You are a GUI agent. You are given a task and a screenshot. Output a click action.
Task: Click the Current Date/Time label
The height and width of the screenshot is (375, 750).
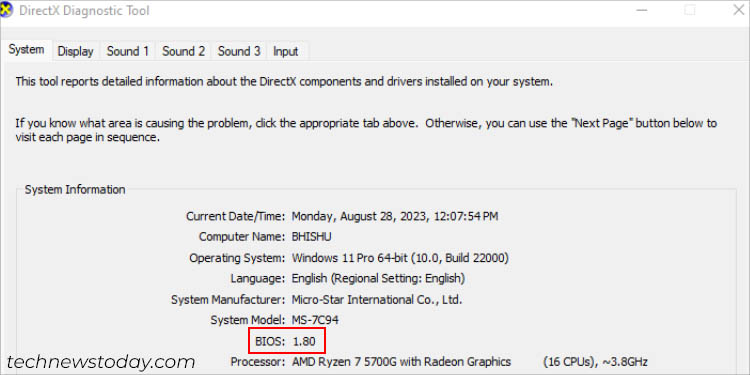point(235,217)
